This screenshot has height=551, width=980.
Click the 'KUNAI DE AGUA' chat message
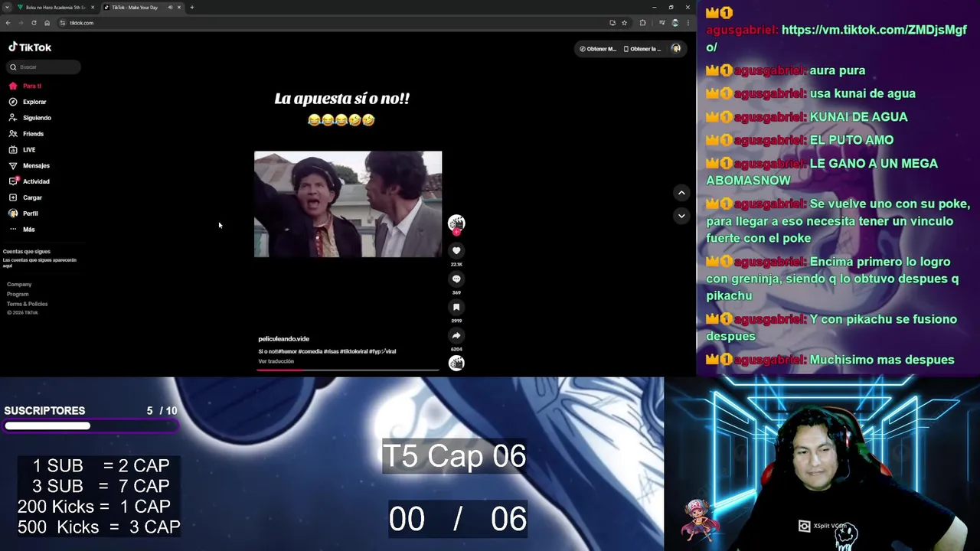[x=858, y=117]
